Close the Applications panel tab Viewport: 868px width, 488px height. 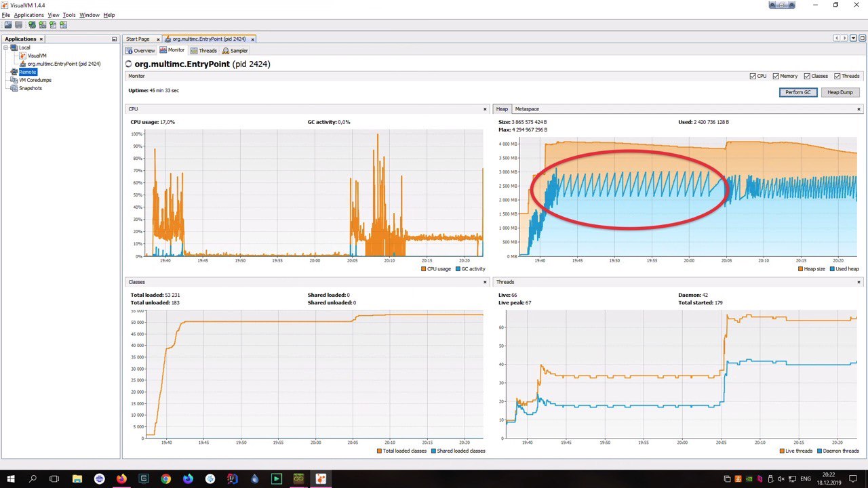(x=41, y=39)
